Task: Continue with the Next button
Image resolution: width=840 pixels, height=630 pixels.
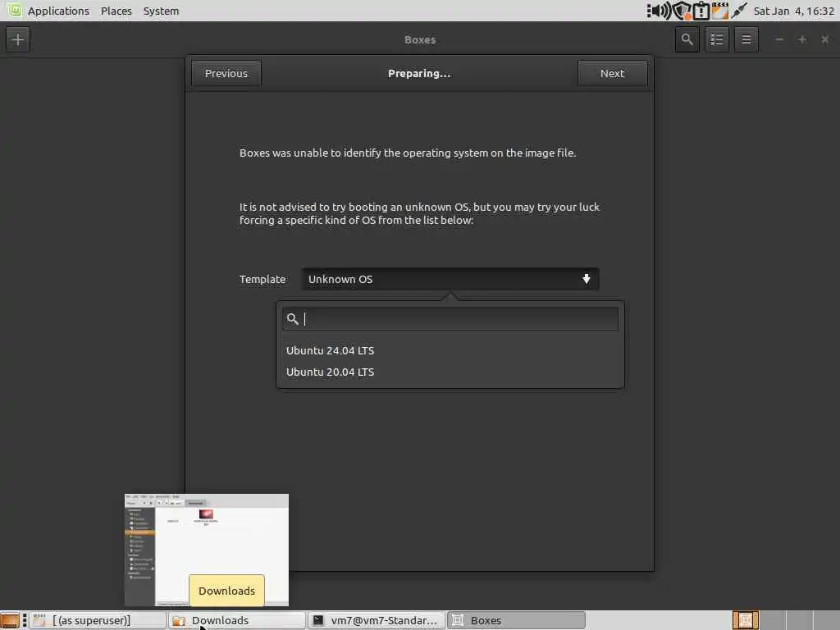Action: click(612, 73)
